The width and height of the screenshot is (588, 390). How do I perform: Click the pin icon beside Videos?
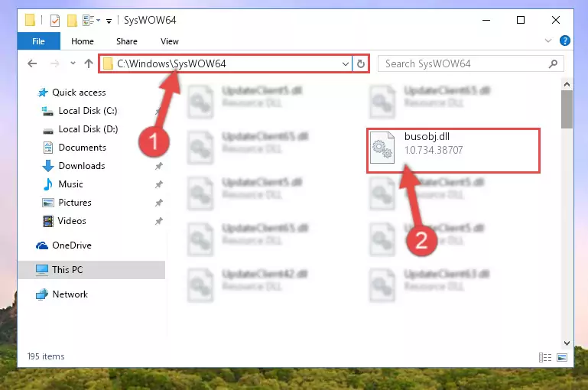[159, 221]
